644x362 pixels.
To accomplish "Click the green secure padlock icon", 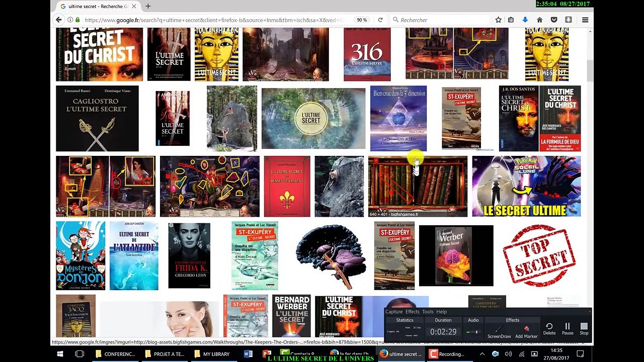I will 77,20.
